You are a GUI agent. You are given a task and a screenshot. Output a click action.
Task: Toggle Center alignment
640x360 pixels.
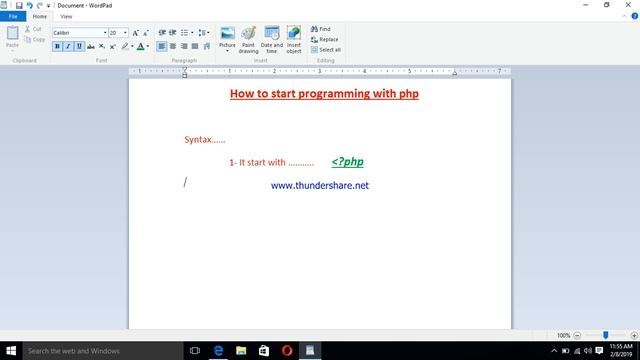click(173, 46)
